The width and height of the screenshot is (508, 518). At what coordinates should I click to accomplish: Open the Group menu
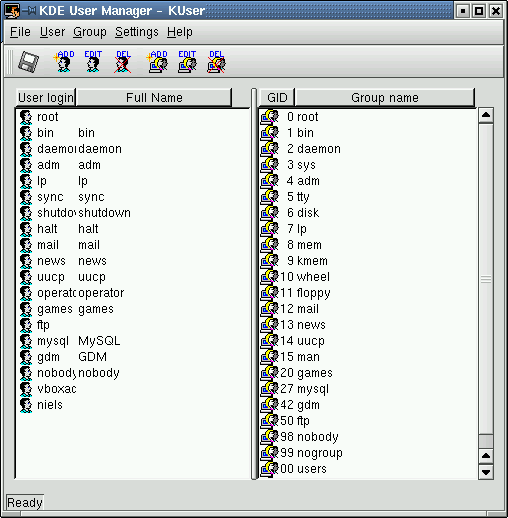(90, 32)
